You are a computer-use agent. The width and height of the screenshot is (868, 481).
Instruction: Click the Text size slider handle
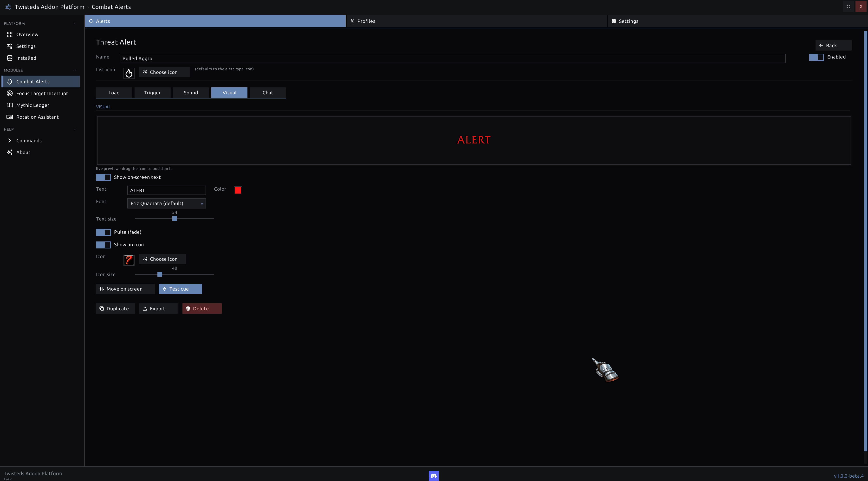coord(174,219)
